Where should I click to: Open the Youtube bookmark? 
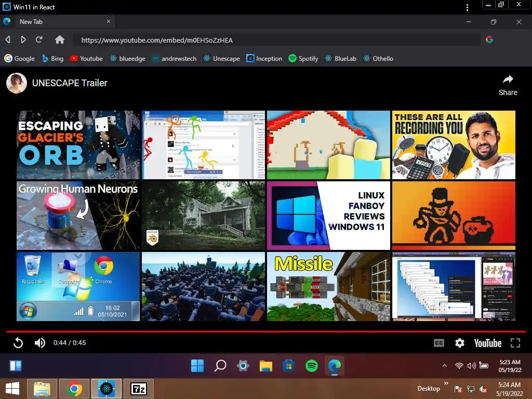86,58
